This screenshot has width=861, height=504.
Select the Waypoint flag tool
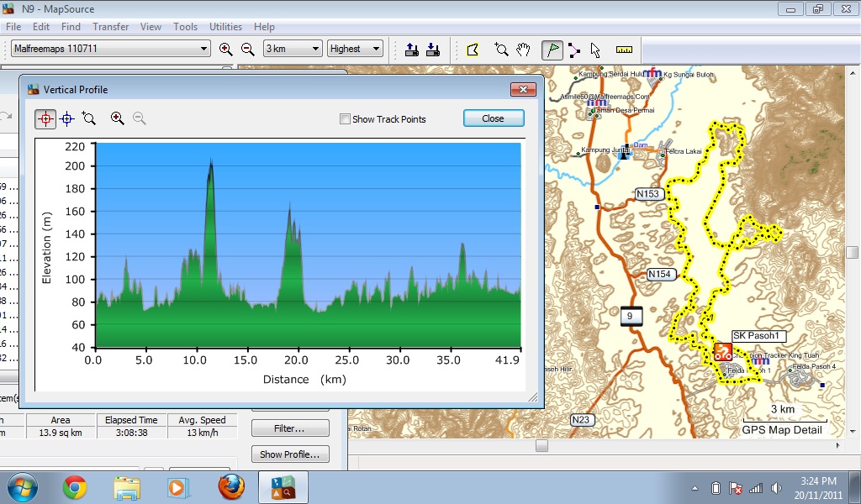(552, 50)
